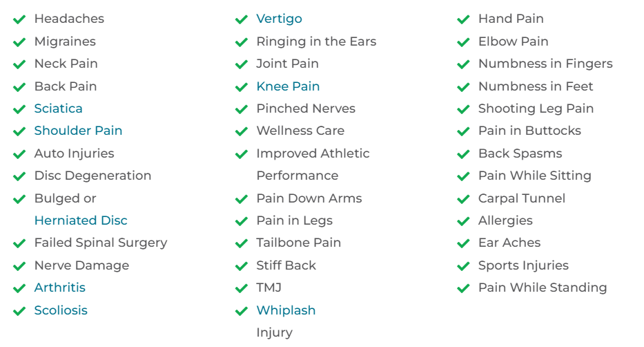Click the Knee Pain link
The image size is (644, 347).
(288, 86)
